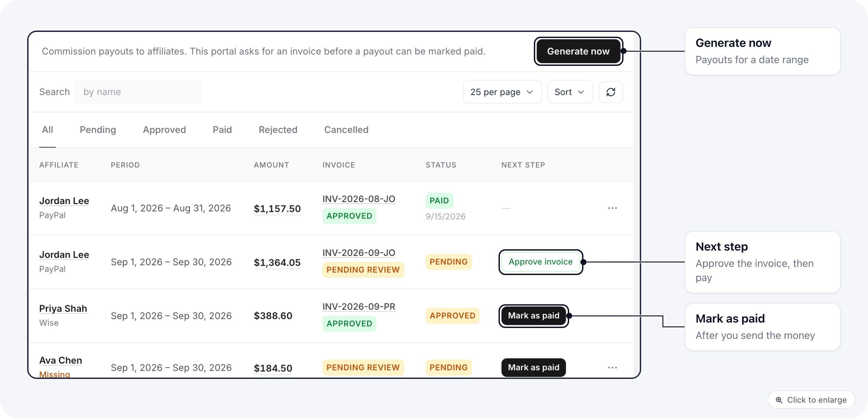Click the Aug 1, 2026 – Aug 31, 2026 period
868x419 pixels.
coord(171,208)
